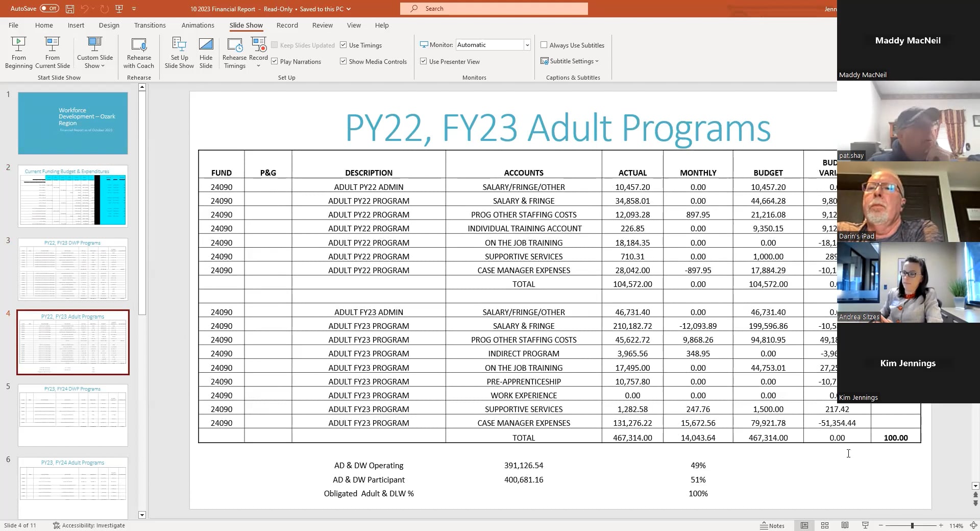Viewport: 980px width, 531px height.
Task: Disable Use Presenter View checkbox
Action: click(424, 61)
